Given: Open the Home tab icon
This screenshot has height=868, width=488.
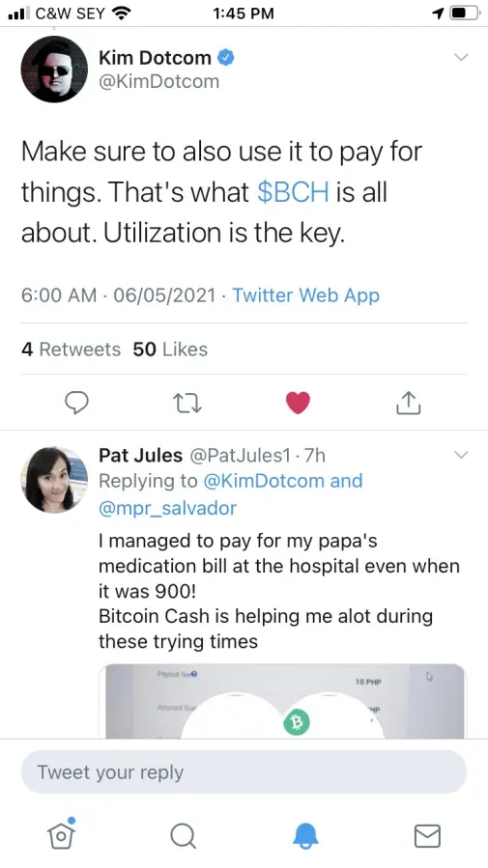Looking at the screenshot, I should (x=62, y=833).
